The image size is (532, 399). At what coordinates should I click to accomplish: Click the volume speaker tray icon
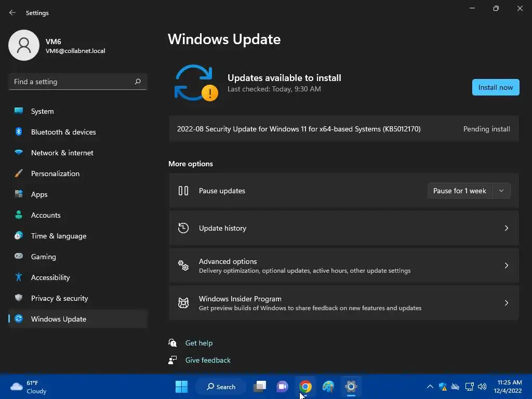[482, 387]
